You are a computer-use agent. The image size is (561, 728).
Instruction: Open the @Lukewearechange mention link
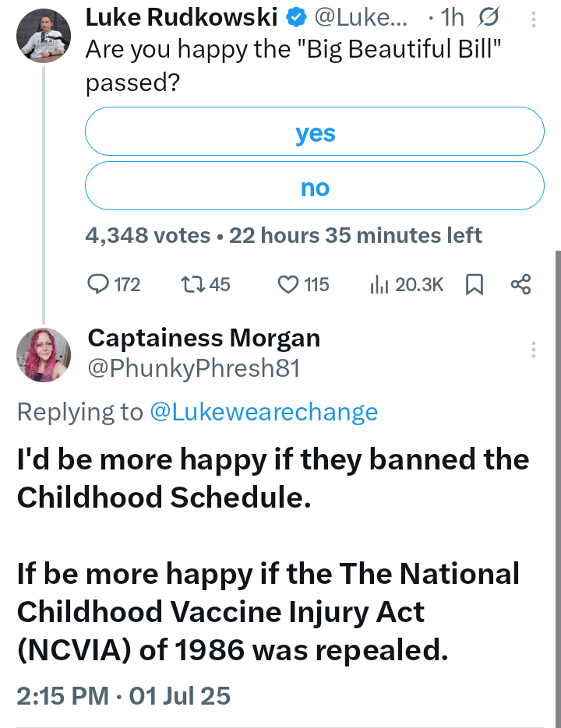coord(263,412)
